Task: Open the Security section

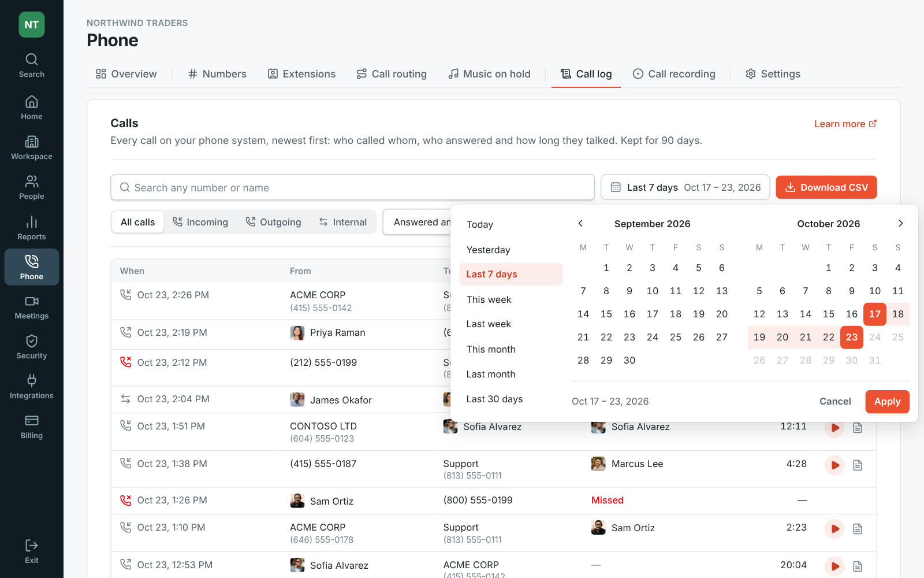Action: [x=32, y=347]
